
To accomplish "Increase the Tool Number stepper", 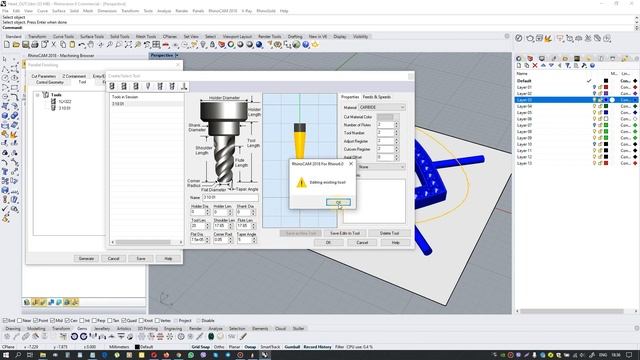I will click(396, 131).
